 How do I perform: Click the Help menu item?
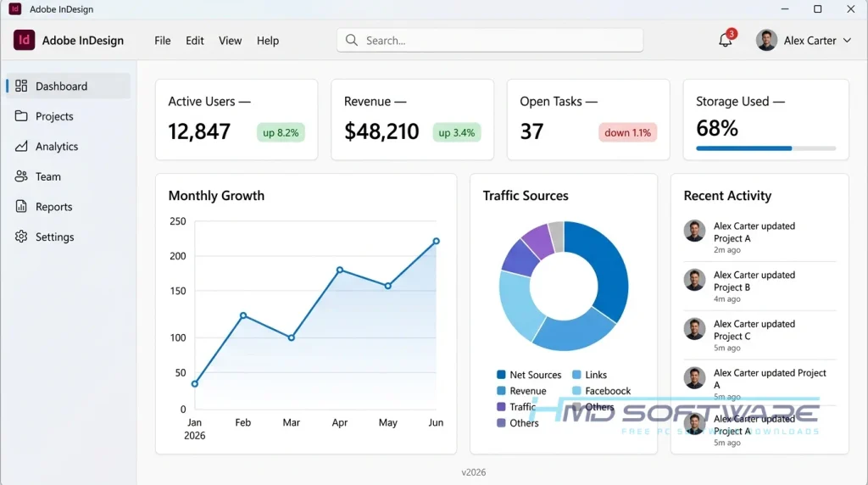(x=267, y=41)
